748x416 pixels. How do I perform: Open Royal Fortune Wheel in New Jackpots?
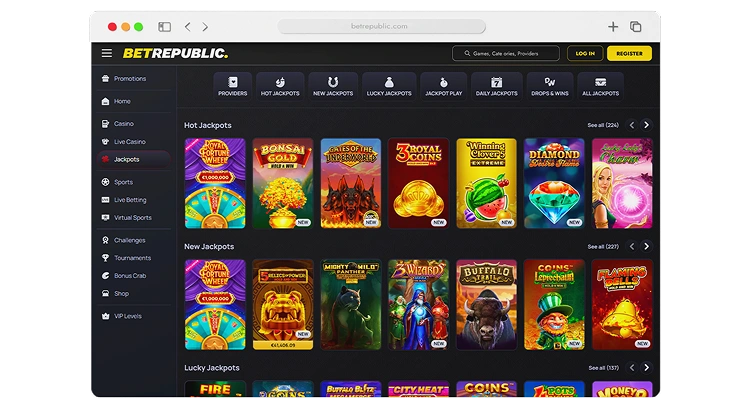(x=215, y=304)
